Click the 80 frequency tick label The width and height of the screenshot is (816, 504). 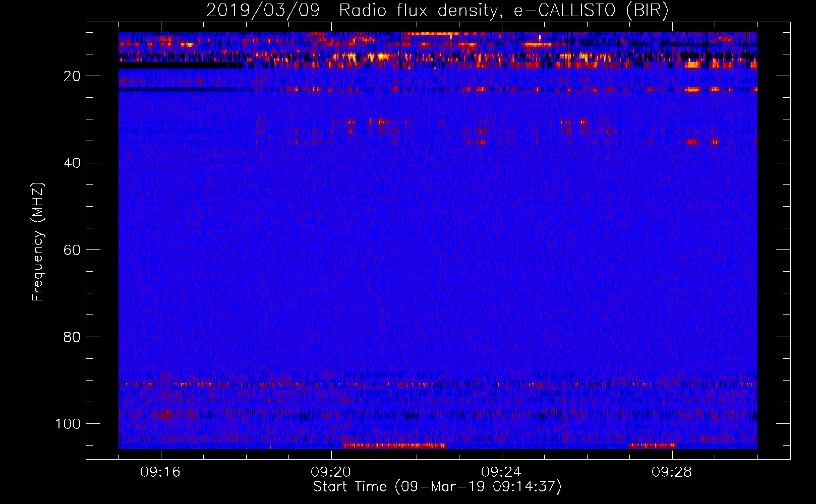(x=72, y=337)
